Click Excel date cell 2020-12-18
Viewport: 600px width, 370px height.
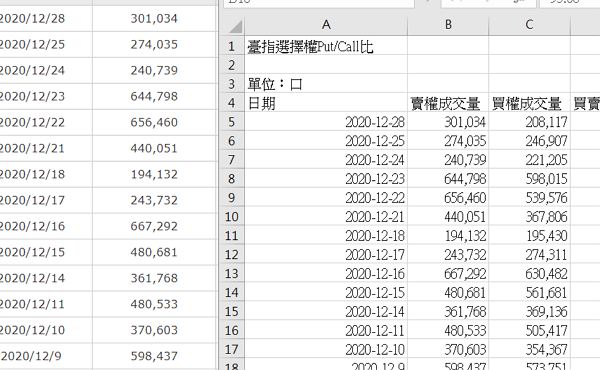click(326, 236)
